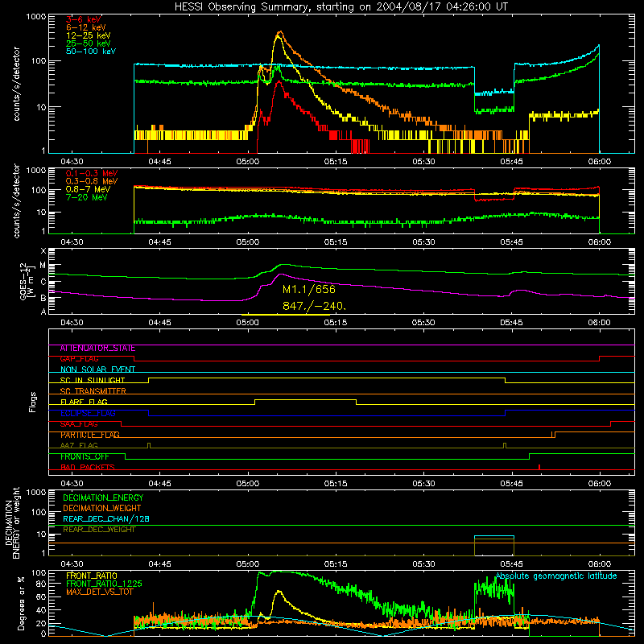Image resolution: width=644 pixels, height=644 pixels.
Task: Select the 0.1-0.3 MeV legend label
Action: tap(92, 173)
